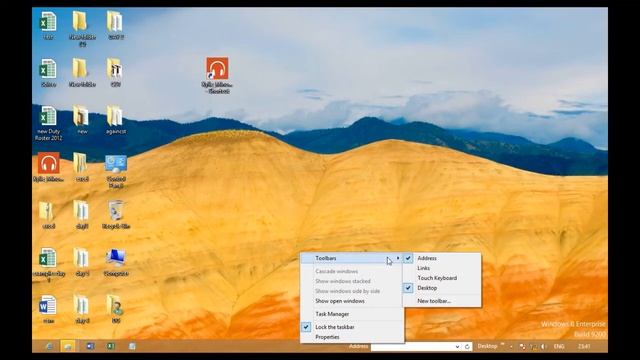Screen dimensions: 640x360
Task: Open the Address bar dropdown arrow
Action: (457, 347)
